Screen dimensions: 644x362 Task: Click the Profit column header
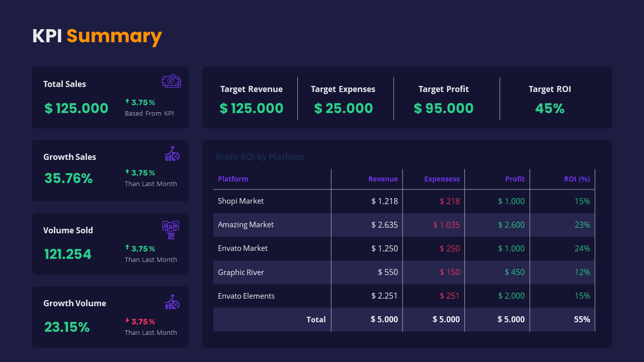515,179
